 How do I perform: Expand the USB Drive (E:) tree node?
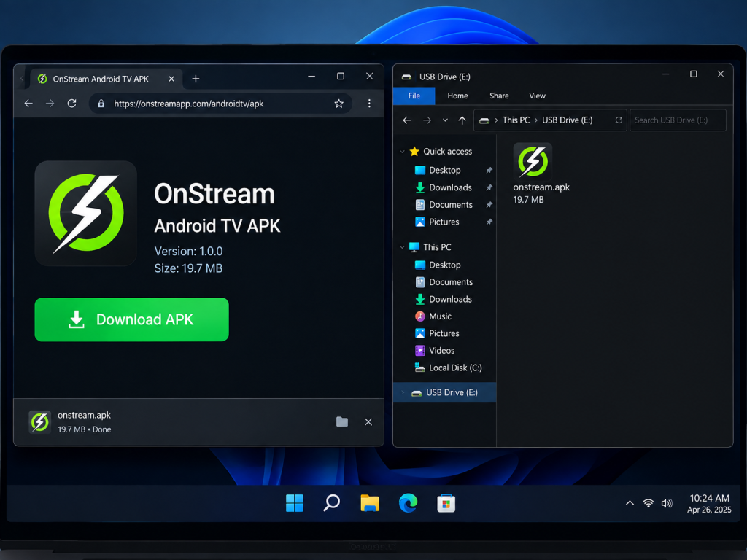[x=403, y=392]
